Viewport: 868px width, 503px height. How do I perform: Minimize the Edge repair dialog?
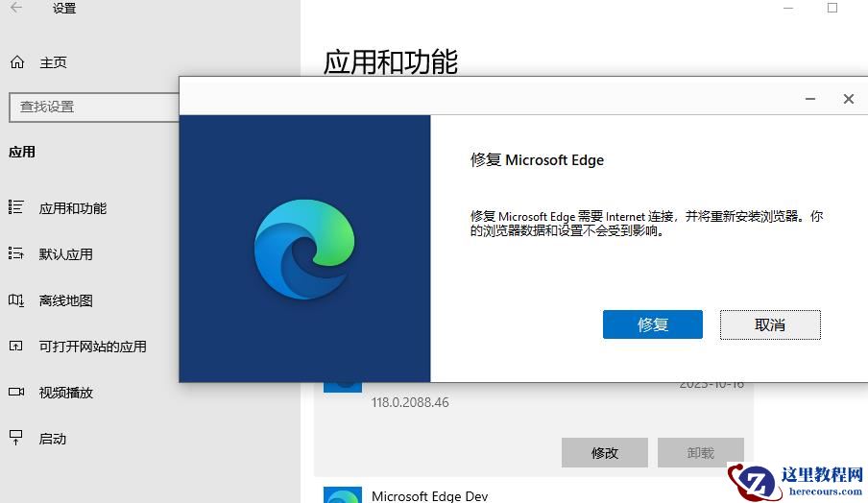(x=810, y=99)
